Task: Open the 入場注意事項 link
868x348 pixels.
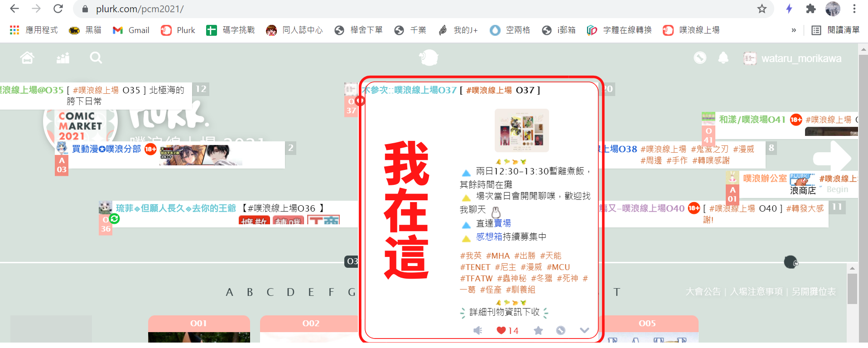Action: point(756,292)
